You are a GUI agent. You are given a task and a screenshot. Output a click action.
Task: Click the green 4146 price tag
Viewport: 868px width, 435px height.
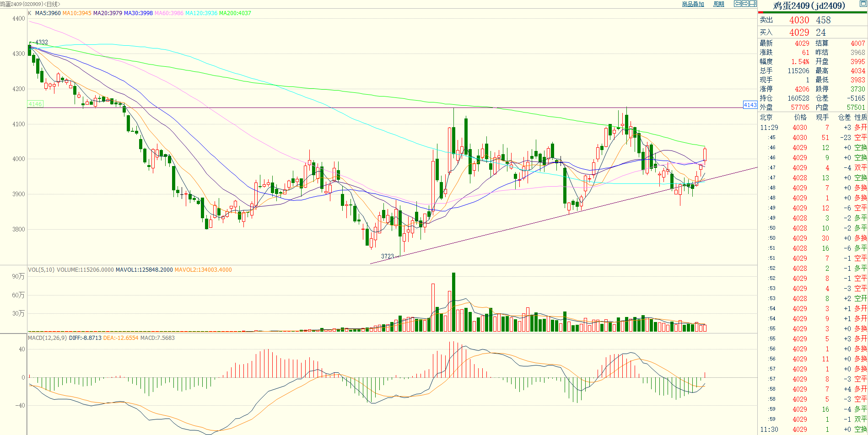pos(35,104)
